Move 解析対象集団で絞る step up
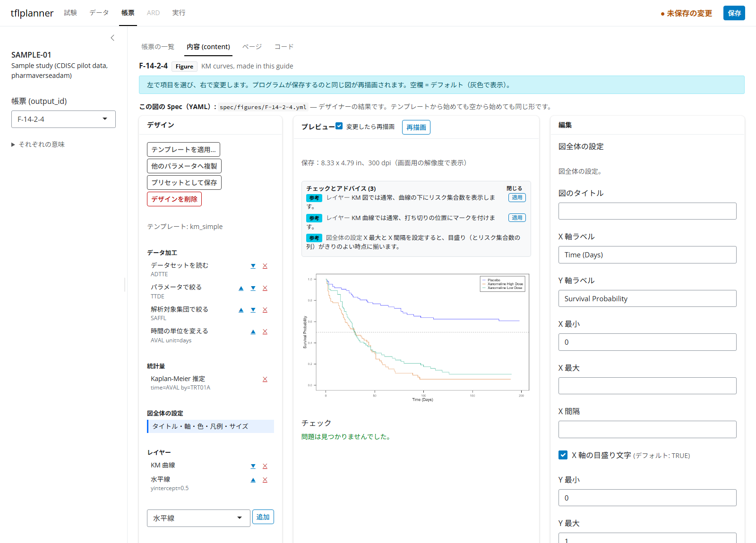Viewport: 756px width, 543px height. tap(241, 310)
